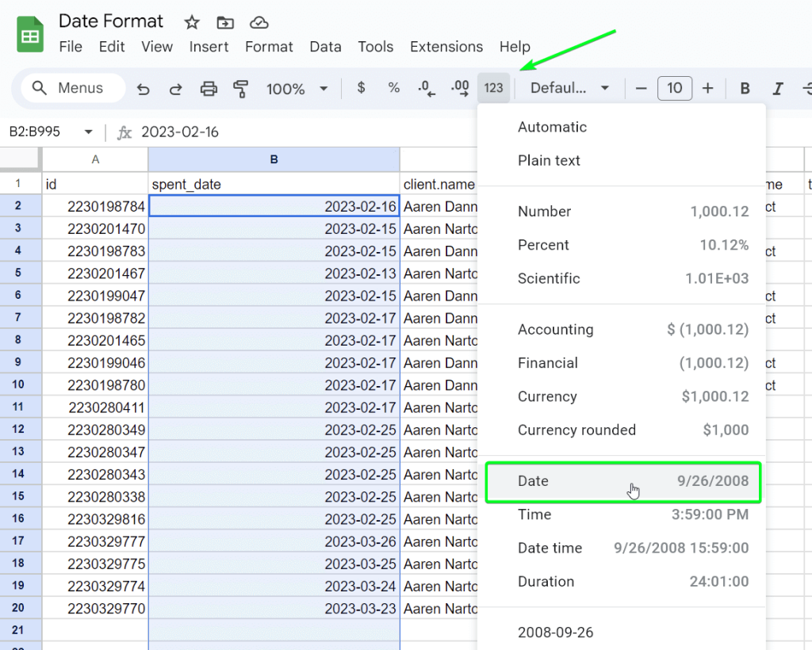The height and width of the screenshot is (650, 812).
Task: Click the select-all corner box
Action: coord(20,159)
